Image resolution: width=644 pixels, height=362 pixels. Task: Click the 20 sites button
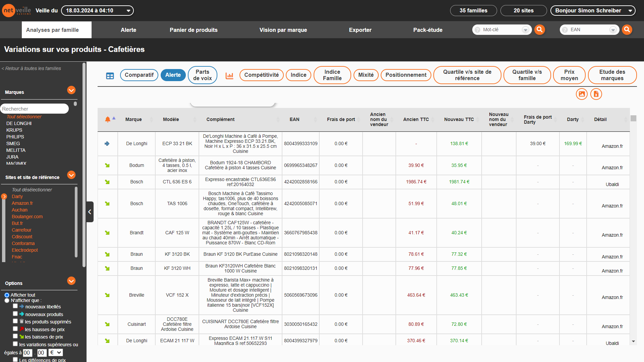point(523,10)
